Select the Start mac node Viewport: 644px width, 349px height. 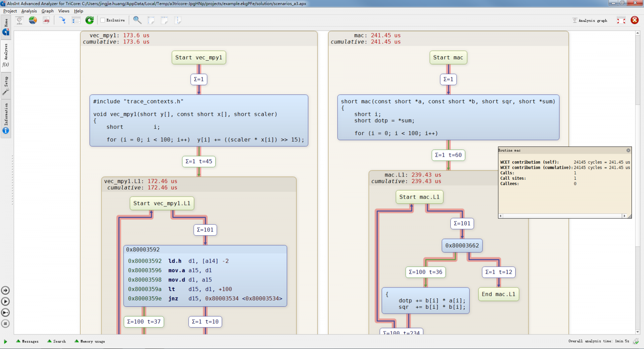pos(448,57)
